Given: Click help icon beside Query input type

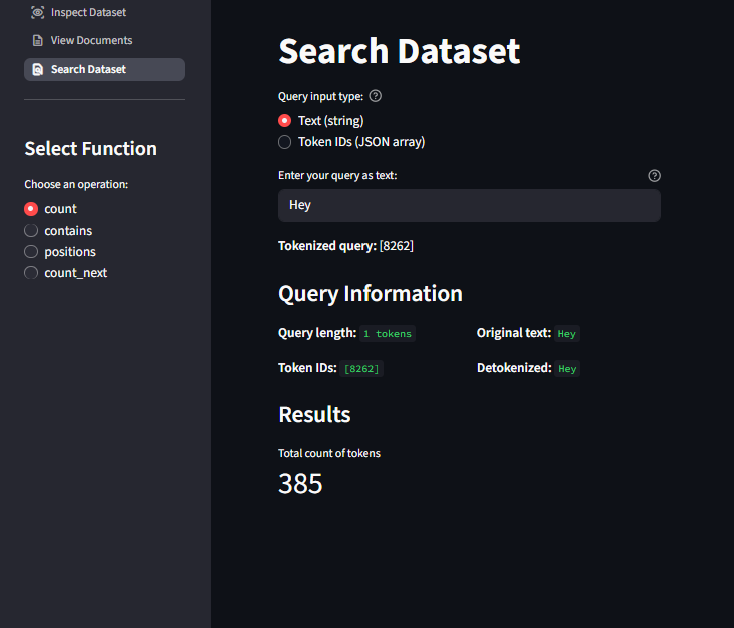Looking at the screenshot, I should (376, 97).
